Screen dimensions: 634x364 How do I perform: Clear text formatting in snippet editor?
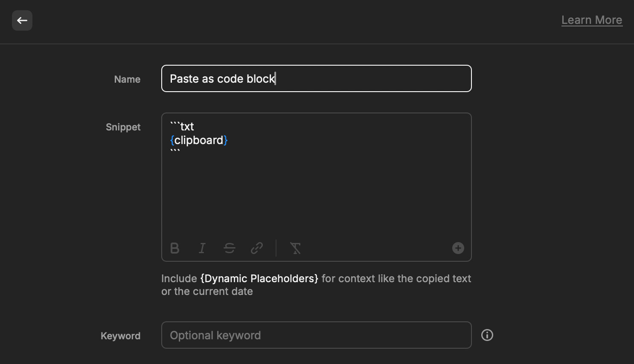tap(295, 248)
